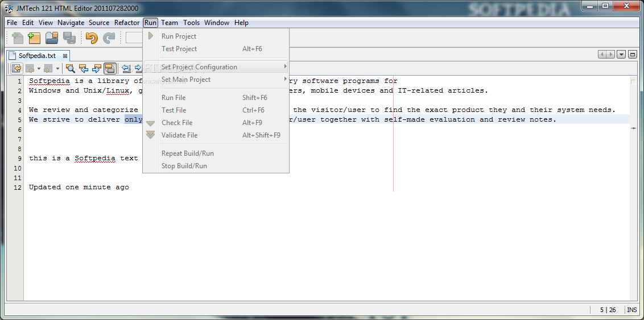Open the File menu

(x=12, y=23)
